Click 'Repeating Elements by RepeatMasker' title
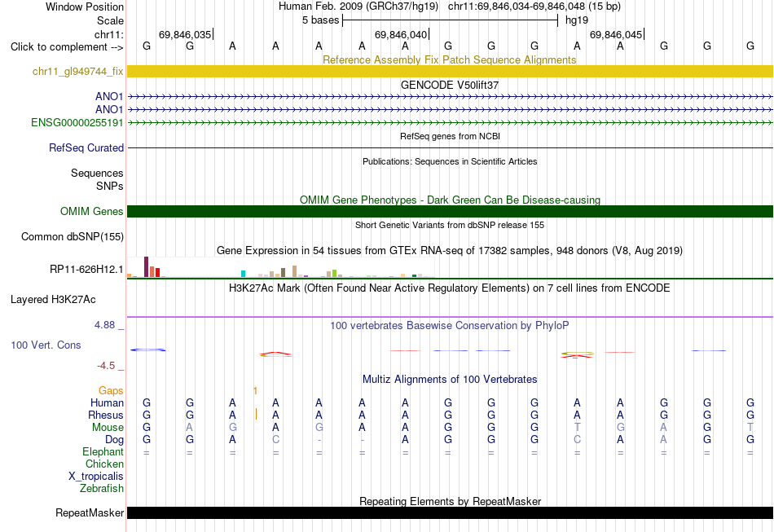This screenshot has height=532, width=774. (450, 501)
